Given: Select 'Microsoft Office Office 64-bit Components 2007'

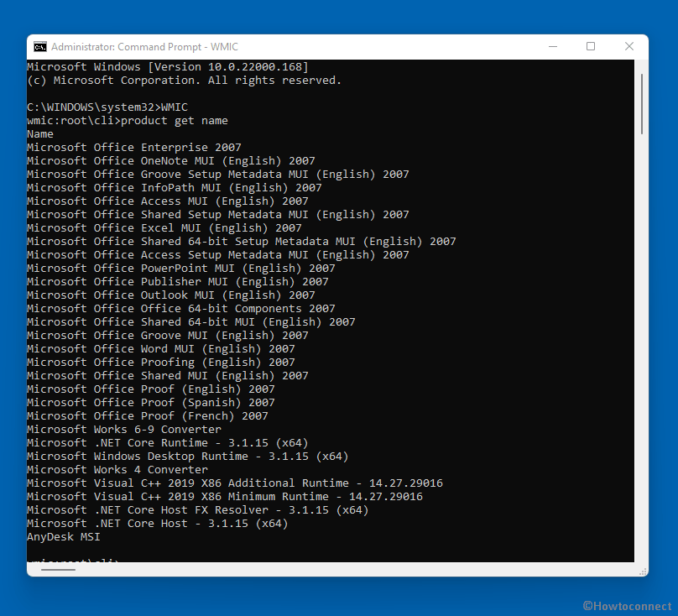Looking at the screenshot, I should pos(181,309).
